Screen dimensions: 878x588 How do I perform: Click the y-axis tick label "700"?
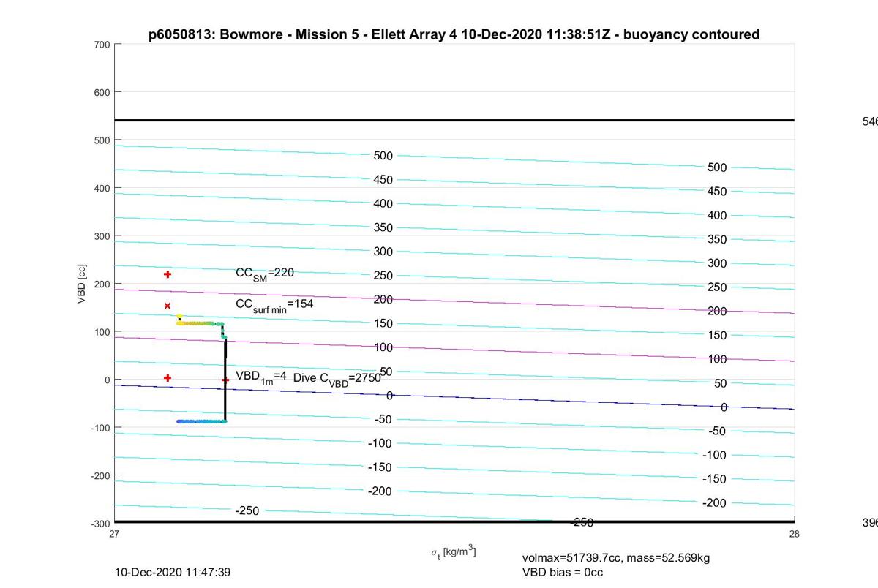click(x=102, y=45)
